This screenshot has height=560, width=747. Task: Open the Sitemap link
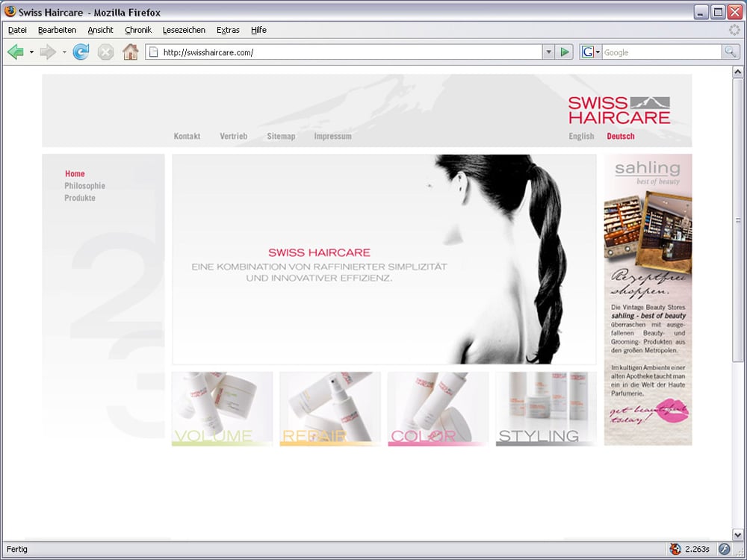coord(281,136)
